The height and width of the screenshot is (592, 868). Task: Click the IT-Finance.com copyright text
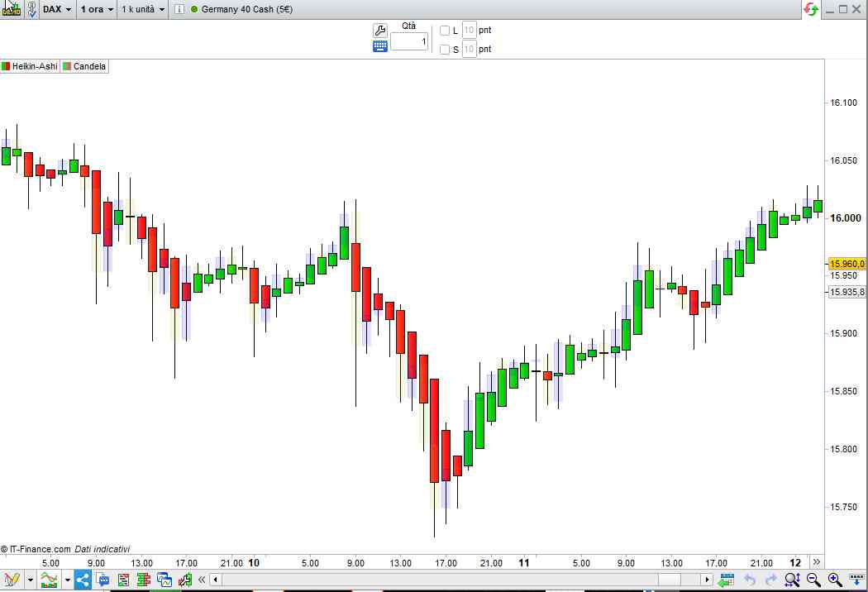[x=36, y=549]
